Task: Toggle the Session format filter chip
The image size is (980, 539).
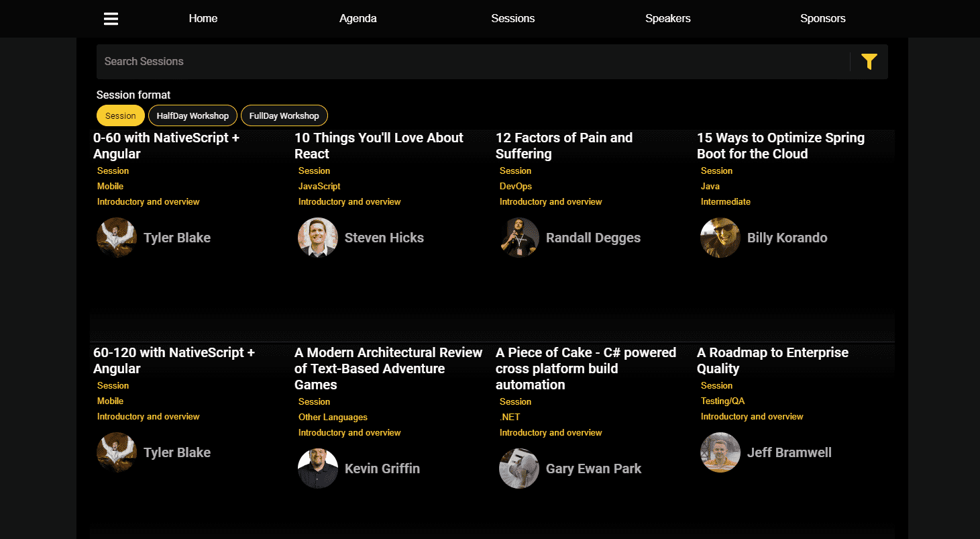Action: [121, 115]
